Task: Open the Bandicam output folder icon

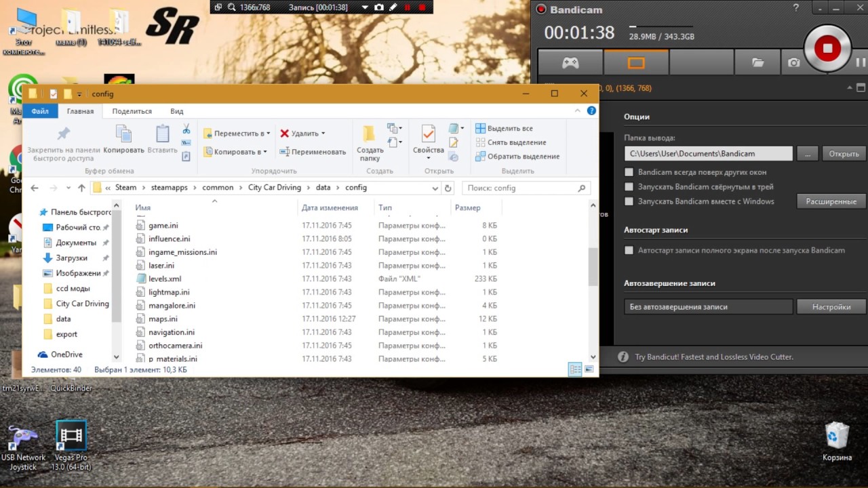Action: pyautogui.click(x=758, y=62)
